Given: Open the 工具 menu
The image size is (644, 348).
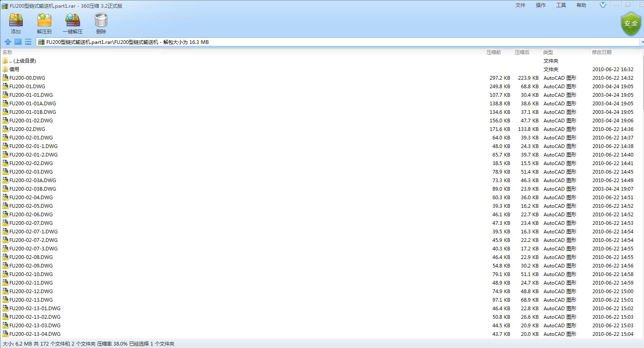Looking at the screenshot, I should (561, 5).
